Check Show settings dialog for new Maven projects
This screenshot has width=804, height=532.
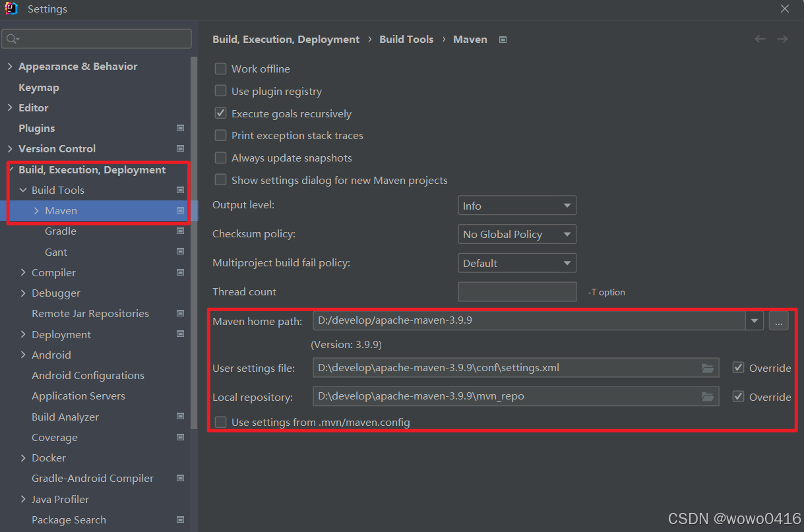pyautogui.click(x=220, y=180)
